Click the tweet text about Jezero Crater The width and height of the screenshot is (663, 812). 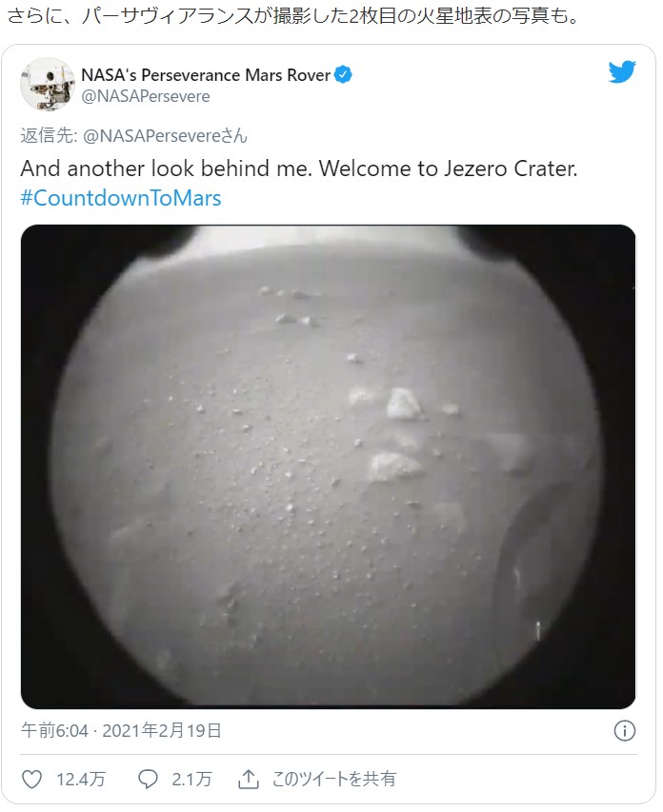[299, 168]
